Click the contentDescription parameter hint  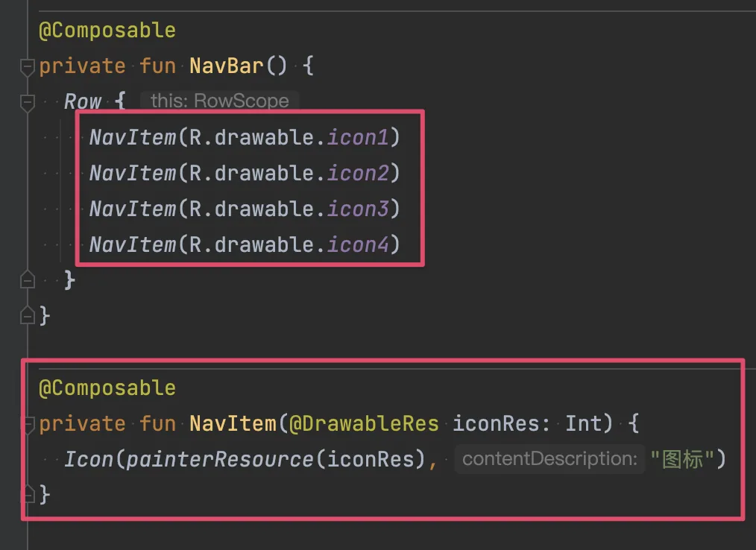coord(549,459)
